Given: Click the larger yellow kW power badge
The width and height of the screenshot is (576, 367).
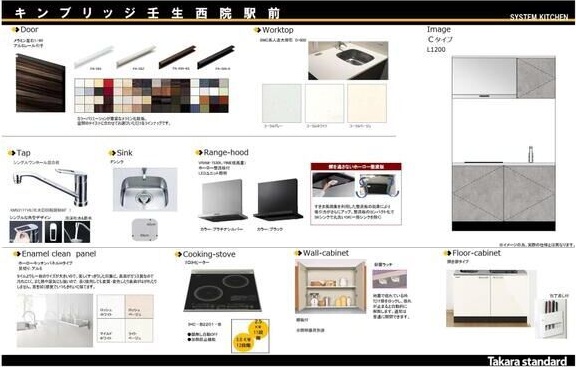Looking at the screenshot, I should 243,342.
